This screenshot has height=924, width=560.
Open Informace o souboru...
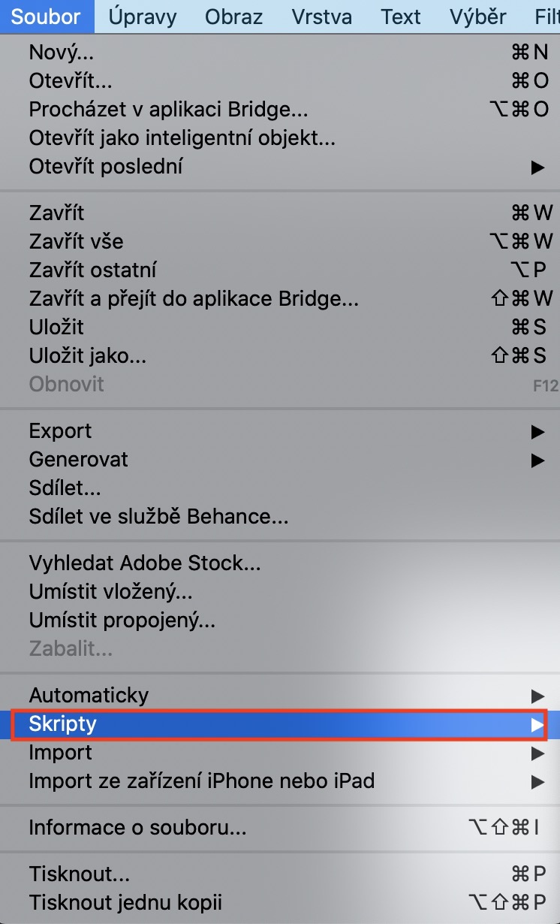coord(137,828)
